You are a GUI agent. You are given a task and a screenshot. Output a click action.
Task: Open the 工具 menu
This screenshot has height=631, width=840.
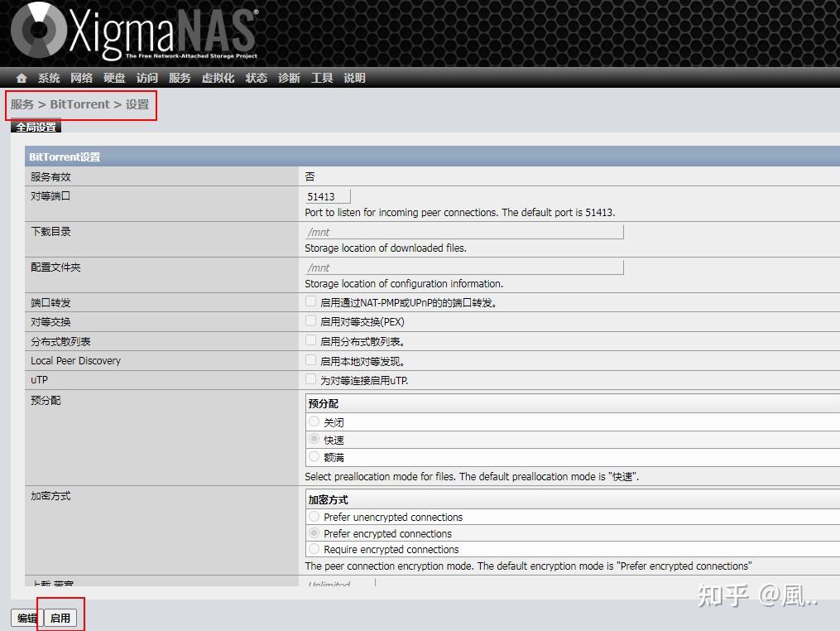click(322, 78)
